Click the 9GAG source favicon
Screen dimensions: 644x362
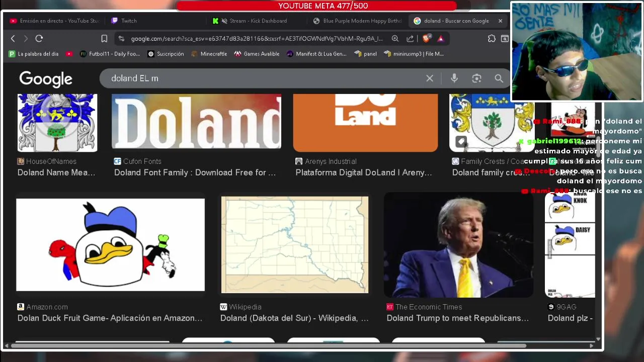[551, 307]
